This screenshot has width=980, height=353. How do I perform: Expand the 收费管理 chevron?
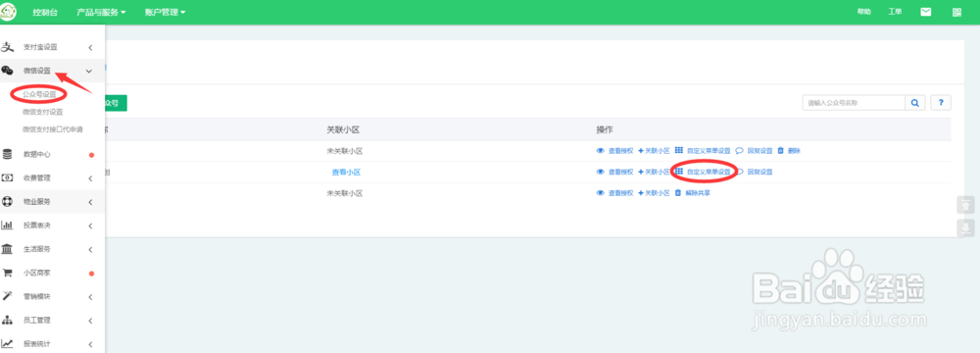tap(90, 178)
